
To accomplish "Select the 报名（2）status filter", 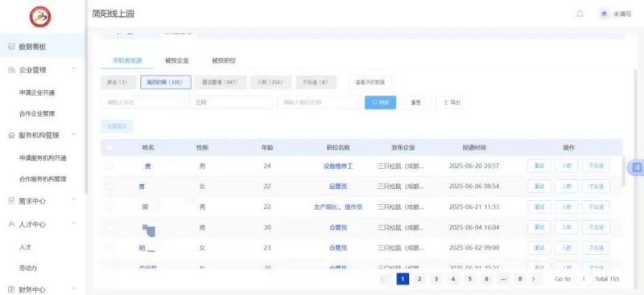I will pyautogui.click(x=118, y=83).
